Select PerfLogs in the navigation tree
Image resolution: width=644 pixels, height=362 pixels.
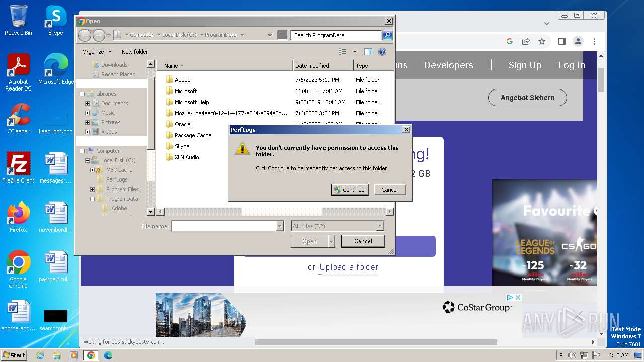coord(117,179)
